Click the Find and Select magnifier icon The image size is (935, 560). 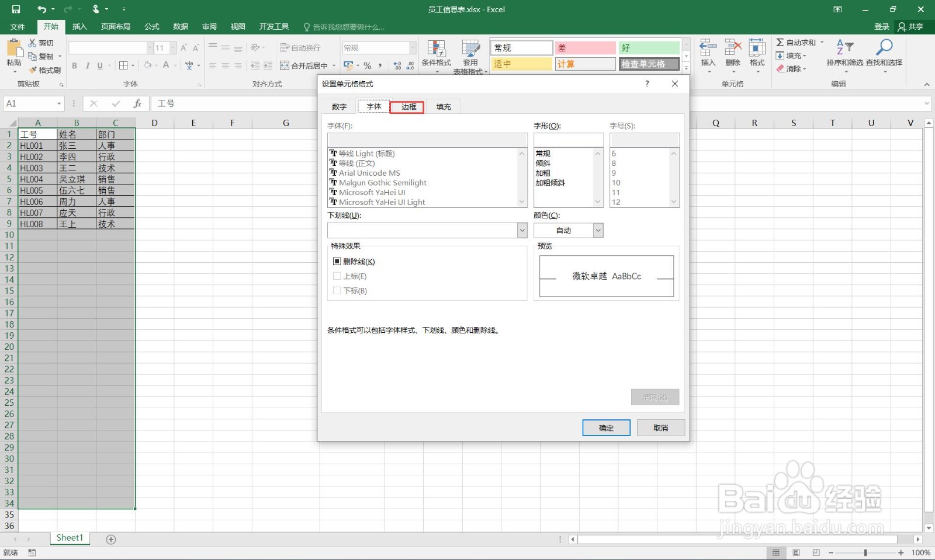tap(884, 47)
